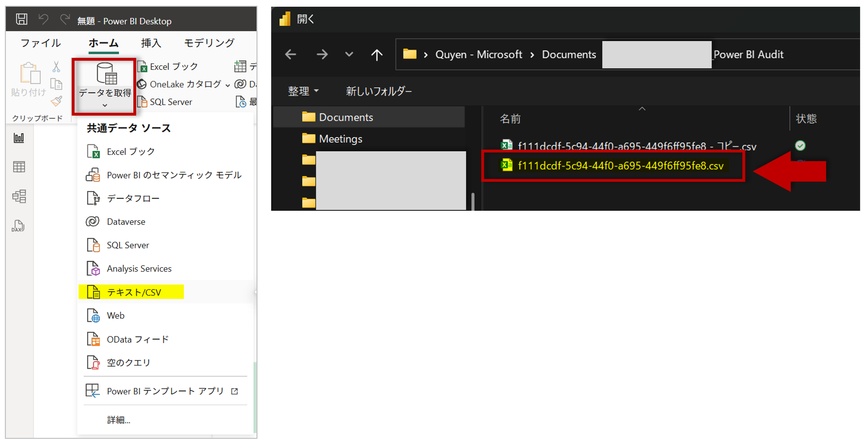This screenshot has width=868, height=445.
Task: Open the 整理 dropdown menu
Action: point(303,91)
